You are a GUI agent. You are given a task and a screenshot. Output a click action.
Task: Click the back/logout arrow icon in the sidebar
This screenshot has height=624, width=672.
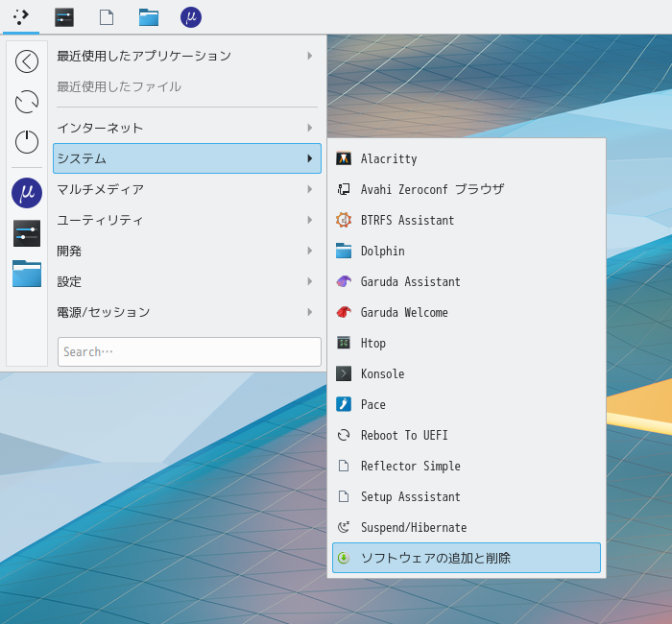(27, 61)
